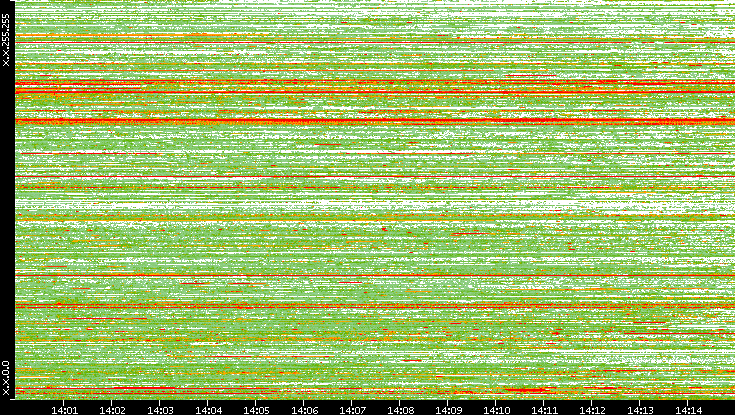The height and width of the screenshot is (415, 735).
Task: Click the X.X.255.255 vertical axis label
Action: tap(7, 41)
